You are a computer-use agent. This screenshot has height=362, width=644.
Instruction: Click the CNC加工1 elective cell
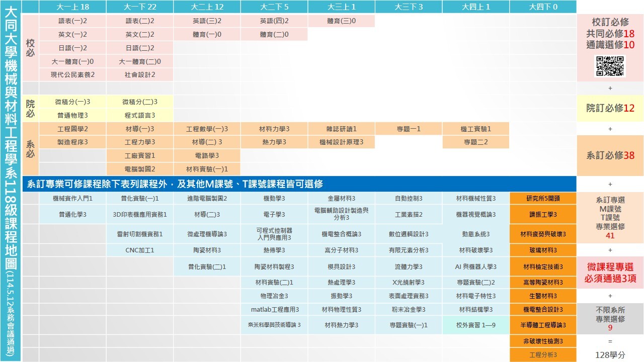point(140,250)
